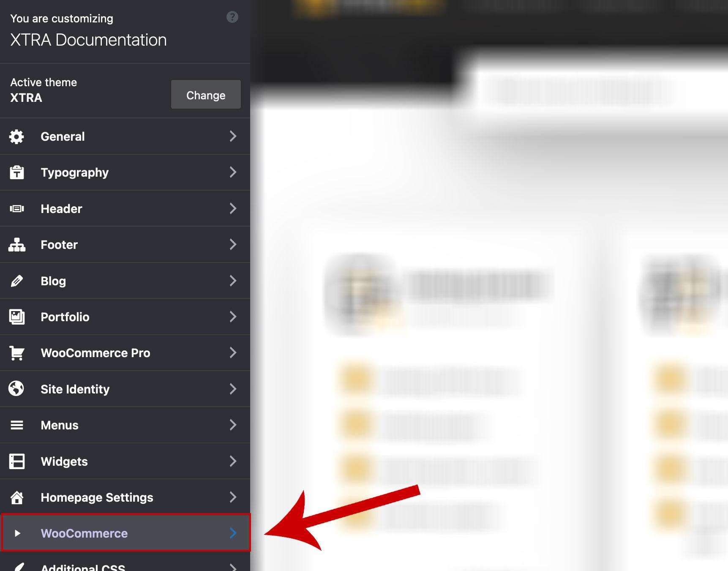Click the General gear icon
The image size is (728, 571).
point(16,137)
